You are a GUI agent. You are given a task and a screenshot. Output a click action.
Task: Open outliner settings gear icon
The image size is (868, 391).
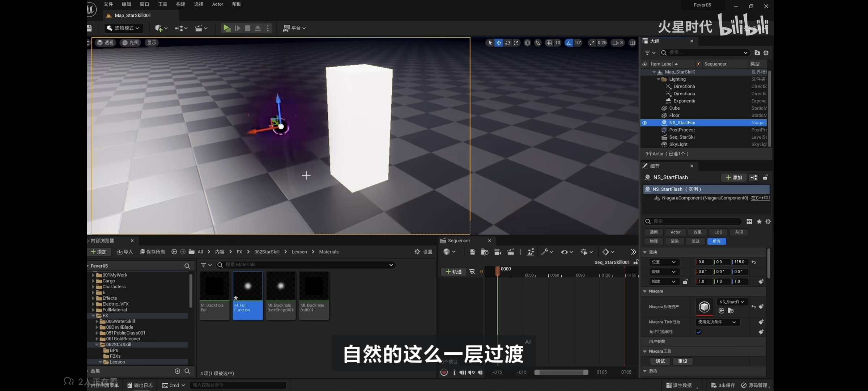tap(766, 53)
